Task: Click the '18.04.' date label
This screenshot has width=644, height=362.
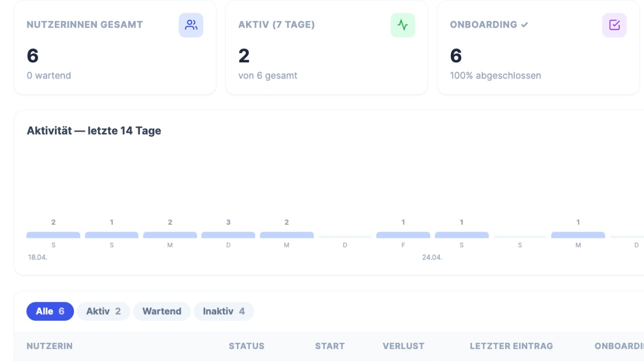Action: tap(38, 257)
